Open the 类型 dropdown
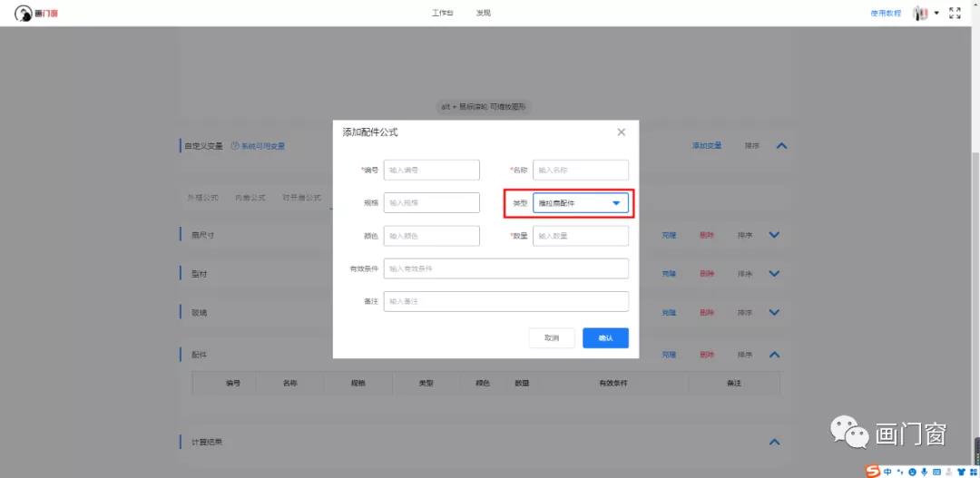Image resolution: width=980 pixels, height=478 pixels. (x=580, y=203)
